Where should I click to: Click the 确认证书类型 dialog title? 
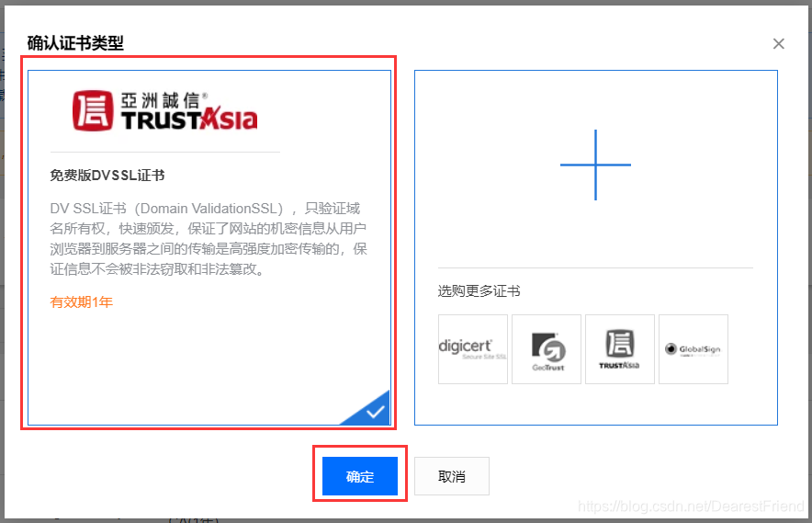tap(75, 43)
